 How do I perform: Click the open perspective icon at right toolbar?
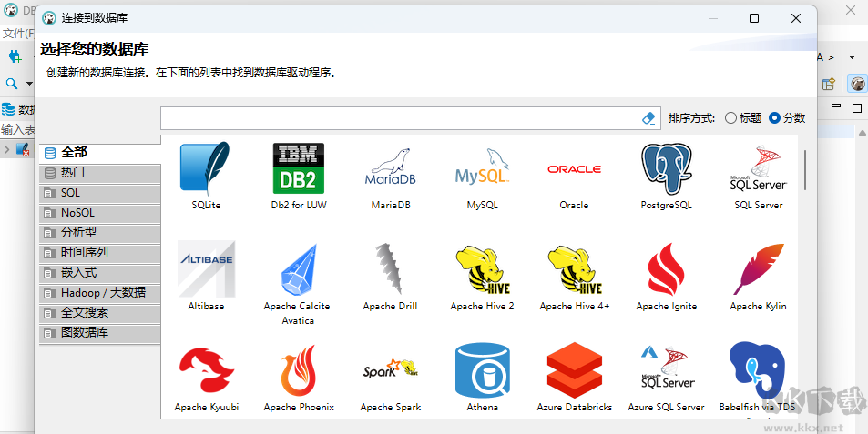pos(829,84)
